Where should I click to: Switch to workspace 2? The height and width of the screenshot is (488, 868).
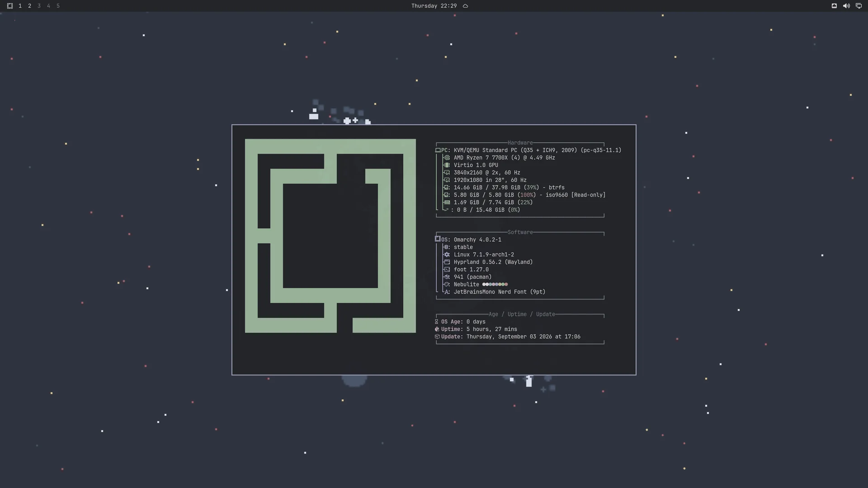pyautogui.click(x=29, y=6)
